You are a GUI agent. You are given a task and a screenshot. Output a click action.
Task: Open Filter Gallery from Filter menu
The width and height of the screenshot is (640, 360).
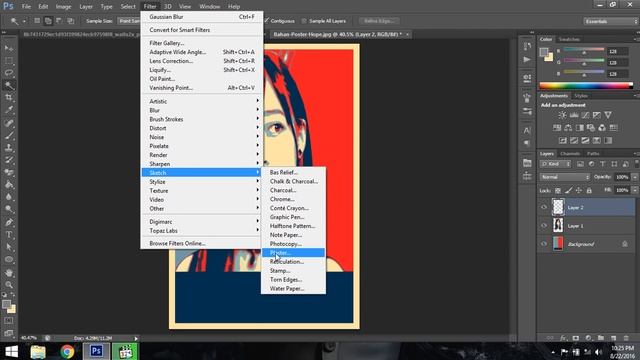202,43
